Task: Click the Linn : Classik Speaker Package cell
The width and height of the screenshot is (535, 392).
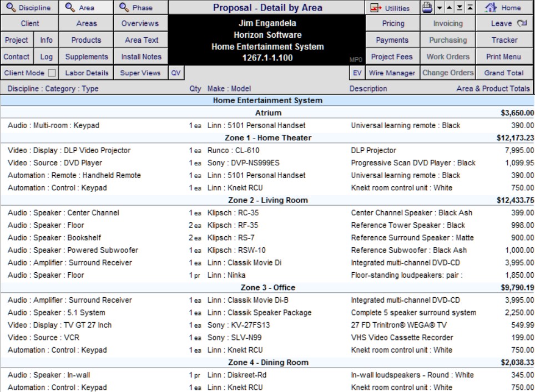Action: (259, 313)
